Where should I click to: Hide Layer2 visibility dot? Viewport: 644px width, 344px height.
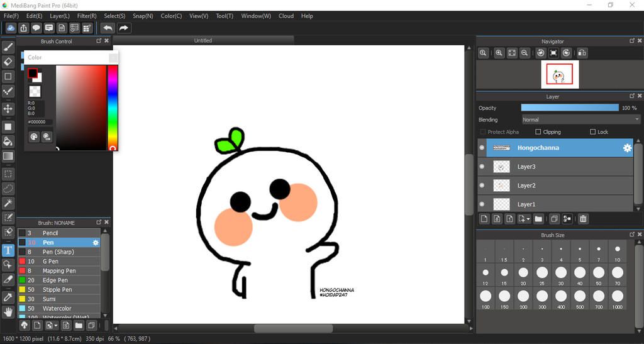click(482, 186)
